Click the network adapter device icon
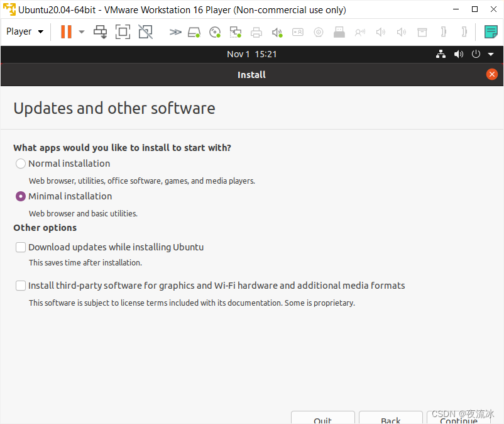504x424 pixels. [235, 32]
